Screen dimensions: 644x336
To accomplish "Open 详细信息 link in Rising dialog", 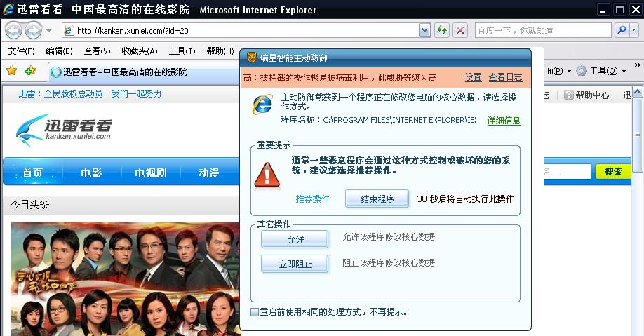I will coord(504,121).
